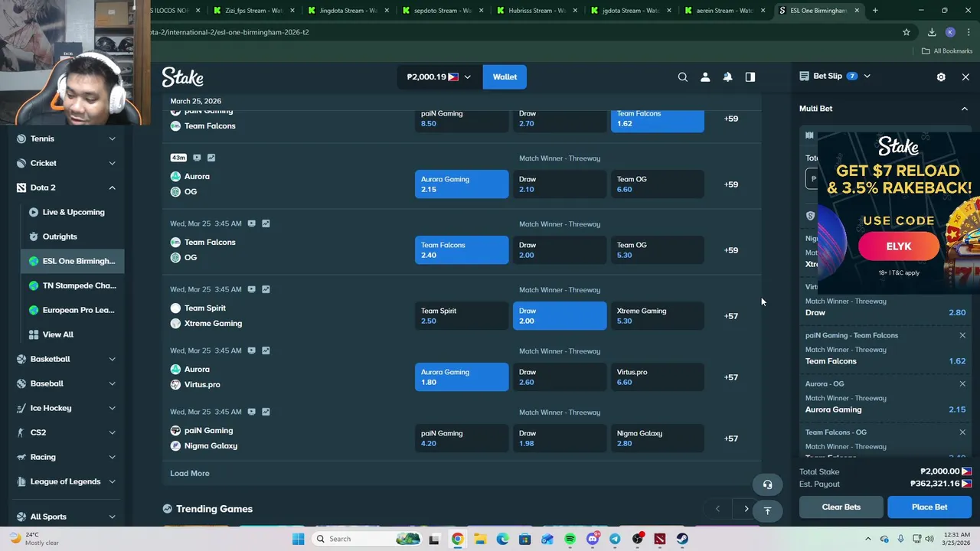
Task: Open stats icon for Team Spirit vs Xtreme Gaming
Action: [266, 289]
